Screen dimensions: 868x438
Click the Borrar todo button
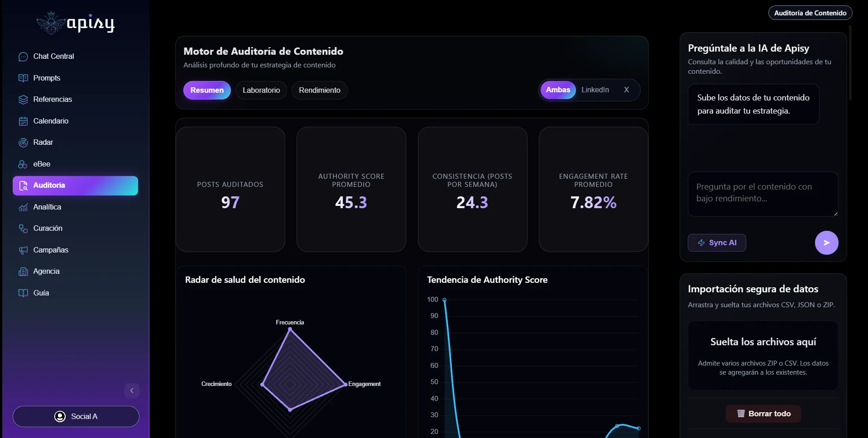pyautogui.click(x=763, y=414)
